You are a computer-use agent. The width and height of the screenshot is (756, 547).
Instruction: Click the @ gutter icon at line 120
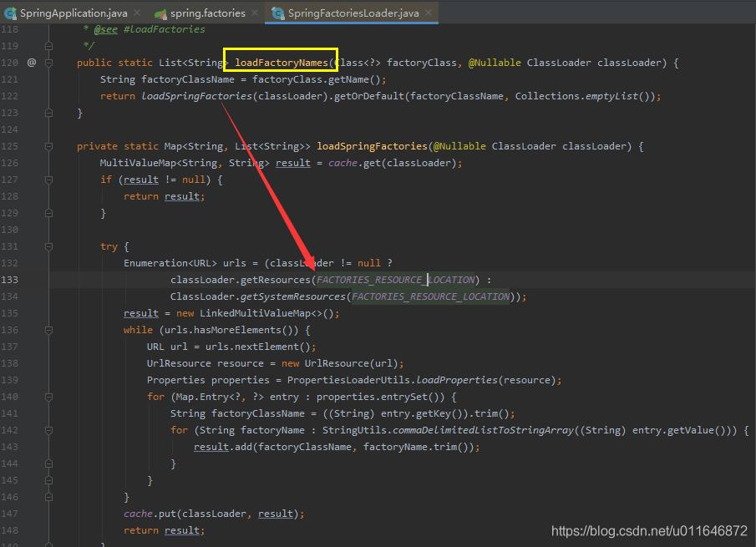(32, 63)
